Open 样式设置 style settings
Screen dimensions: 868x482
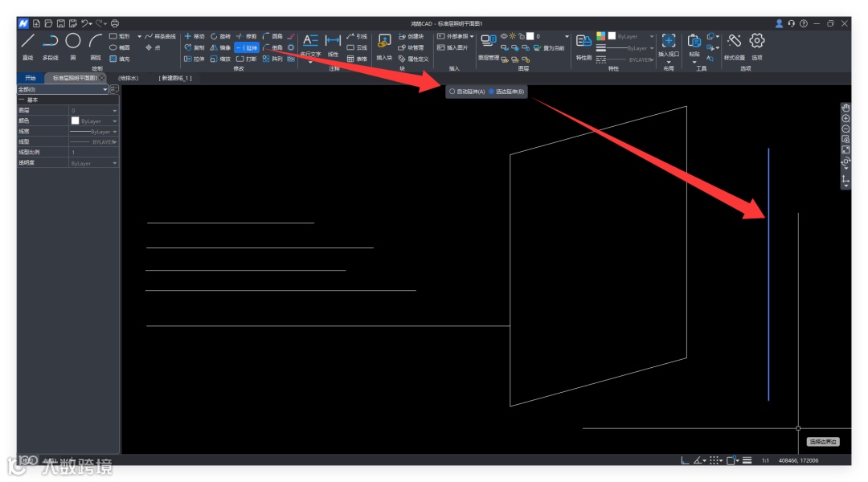(735, 47)
